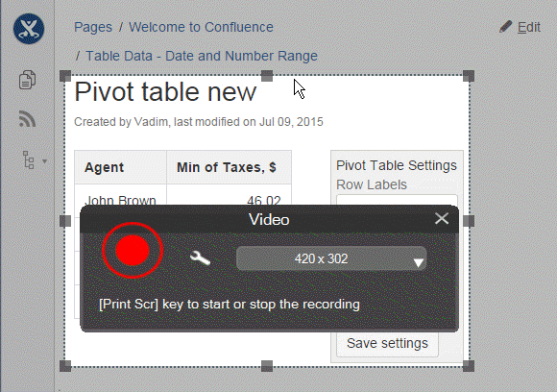Click the Confluence logo icon
This screenshot has width=557, height=392.
(29, 29)
